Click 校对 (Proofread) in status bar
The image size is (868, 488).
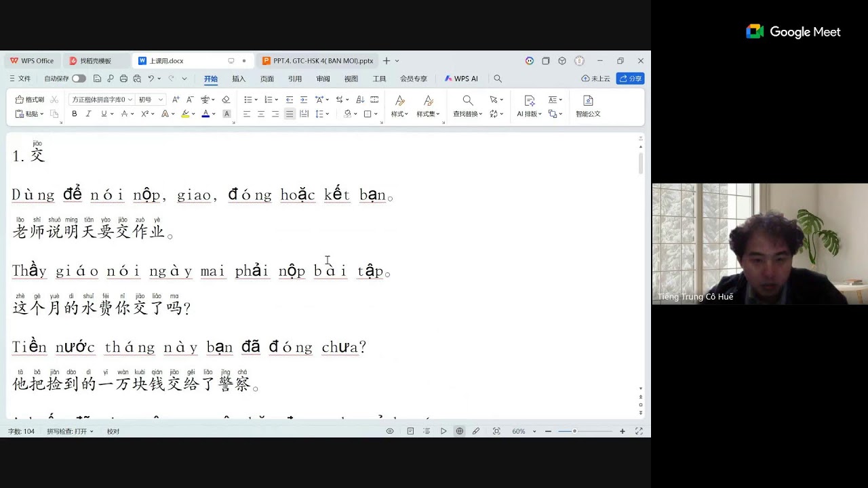coord(113,431)
